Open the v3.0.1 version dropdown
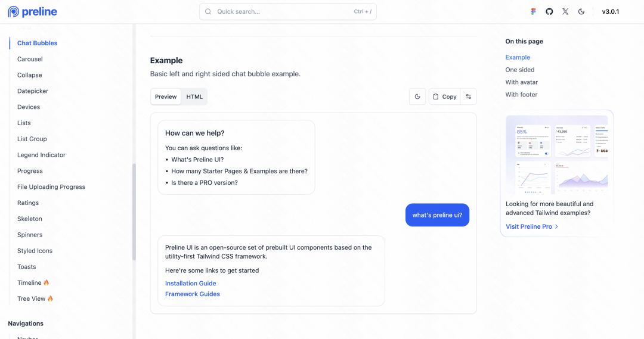Image resolution: width=644 pixels, height=339 pixels. (610, 11)
